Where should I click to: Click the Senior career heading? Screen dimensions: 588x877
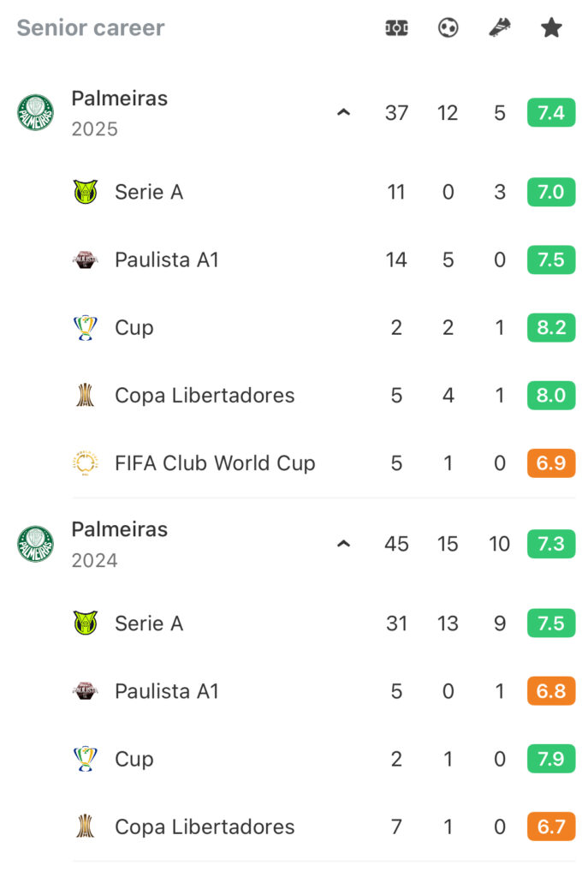point(91,27)
